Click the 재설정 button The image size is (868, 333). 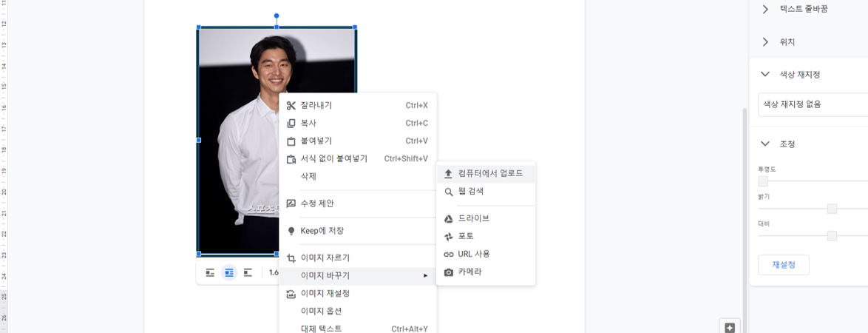click(783, 265)
